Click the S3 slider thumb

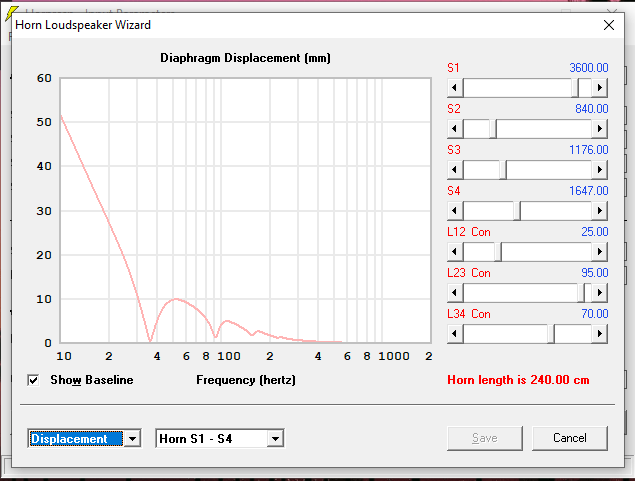coord(503,170)
